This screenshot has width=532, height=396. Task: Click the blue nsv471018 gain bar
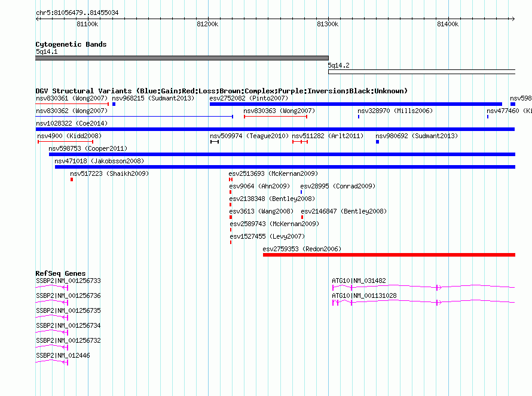[285, 167]
